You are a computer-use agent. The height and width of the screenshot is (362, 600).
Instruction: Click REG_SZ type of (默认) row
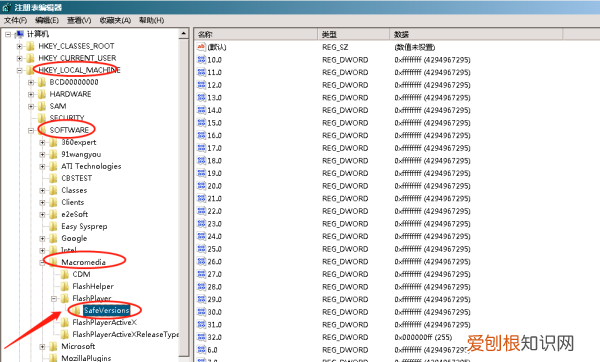335,47
